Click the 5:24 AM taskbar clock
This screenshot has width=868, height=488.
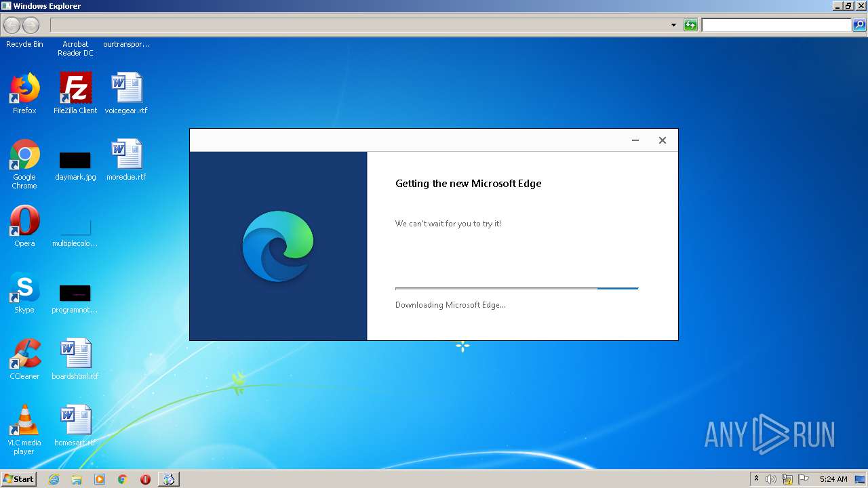833,479
